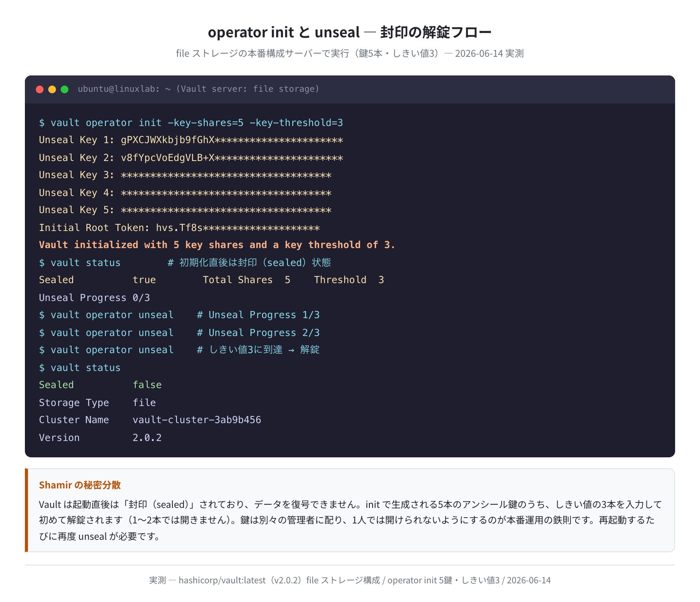The height and width of the screenshot is (602, 700).
Task: Click the 'Unseal Key 2' line
Action: click(x=191, y=158)
